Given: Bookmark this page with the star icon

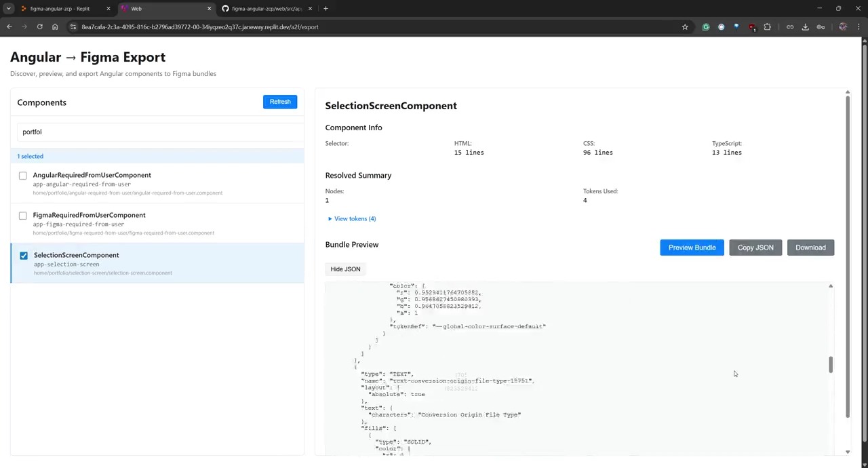Looking at the screenshot, I should [x=685, y=27].
